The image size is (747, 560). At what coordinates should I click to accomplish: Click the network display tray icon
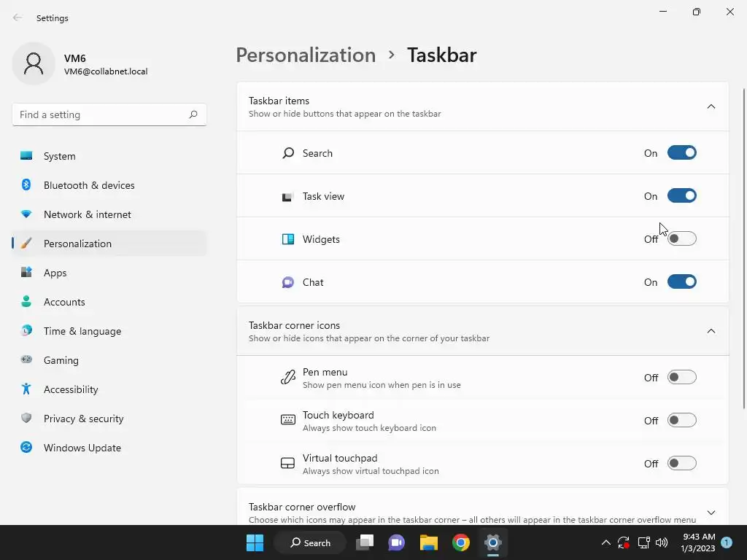(643, 542)
